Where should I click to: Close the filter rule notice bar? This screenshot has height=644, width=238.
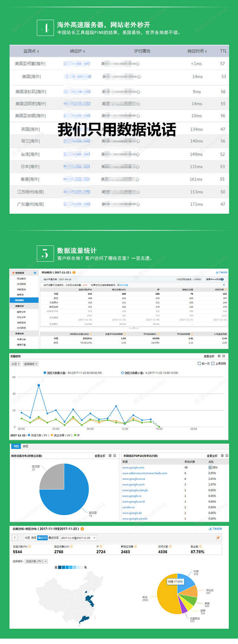[224, 285]
